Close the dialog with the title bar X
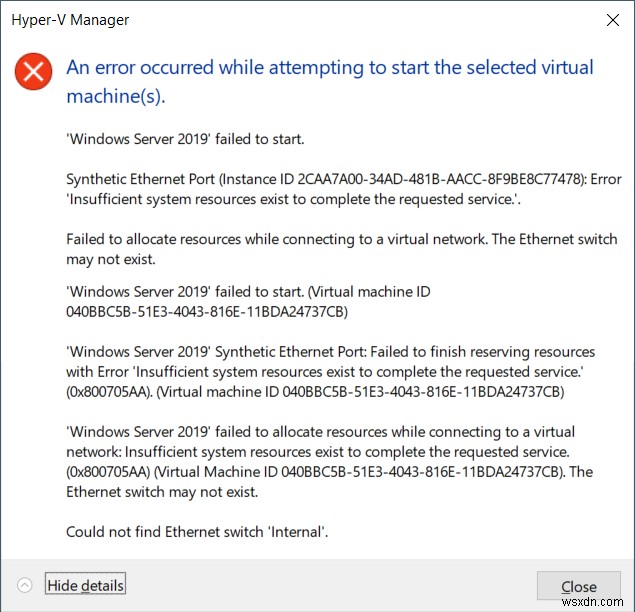This screenshot has height=612, width=635. [x=612, y=19]
